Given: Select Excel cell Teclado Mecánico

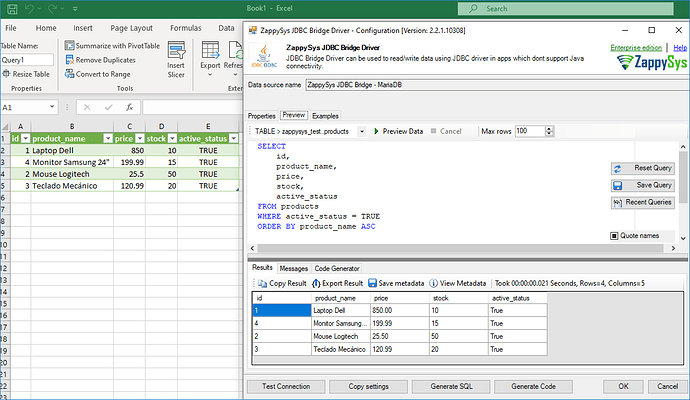Looking at the screenshot, I should (x=72, y=186).
